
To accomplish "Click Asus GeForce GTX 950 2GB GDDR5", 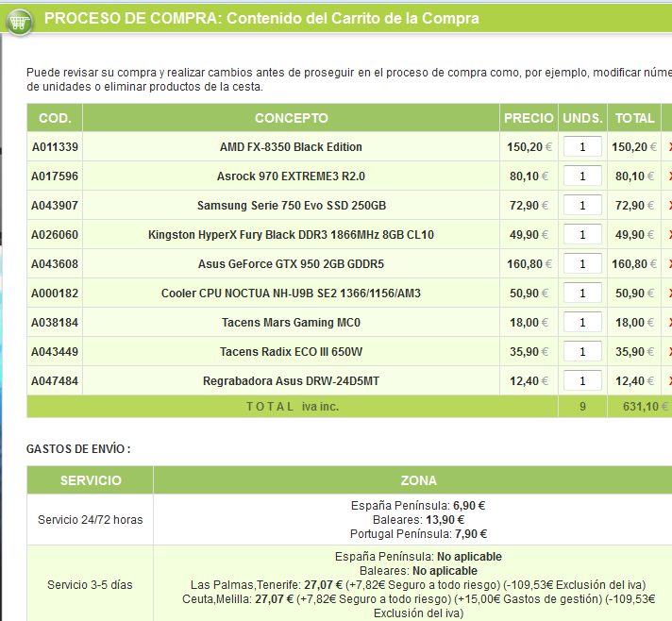I will click(x=291, y=264).
